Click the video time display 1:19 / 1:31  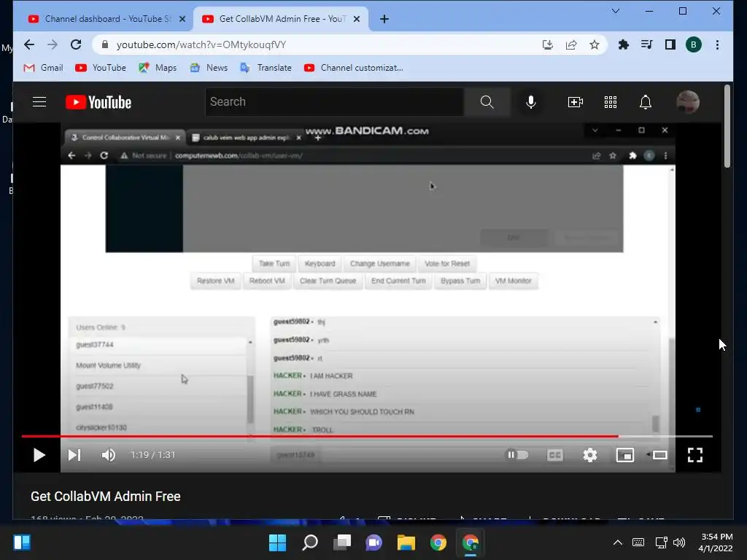tap(153, 455)
